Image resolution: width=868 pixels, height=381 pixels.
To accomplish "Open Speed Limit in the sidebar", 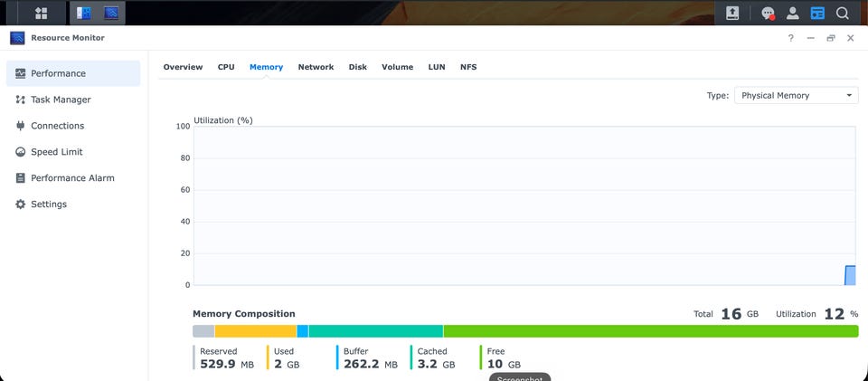I will (73, 152).
